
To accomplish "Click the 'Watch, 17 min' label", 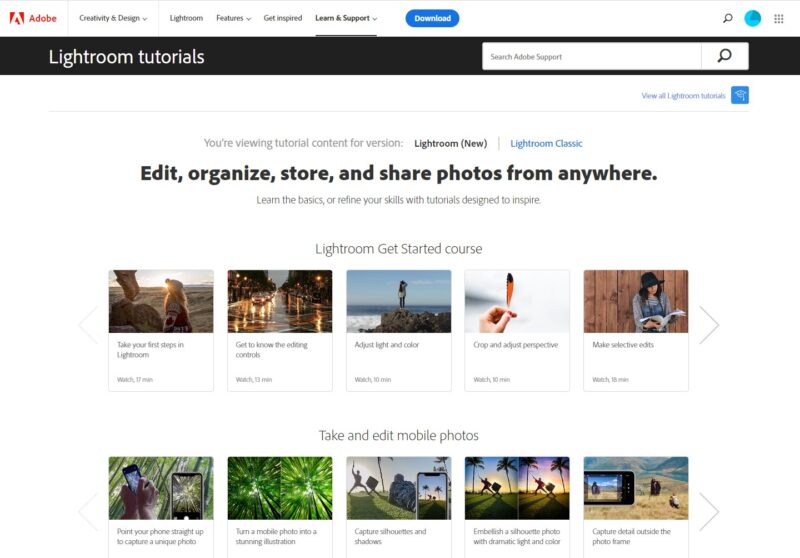I will (x=135, y=379).
